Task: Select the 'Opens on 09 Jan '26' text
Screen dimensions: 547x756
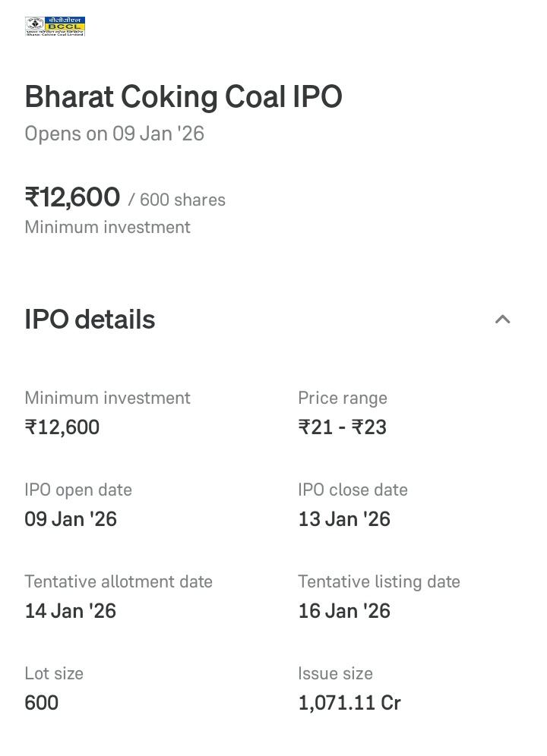Action: (114, 134)
